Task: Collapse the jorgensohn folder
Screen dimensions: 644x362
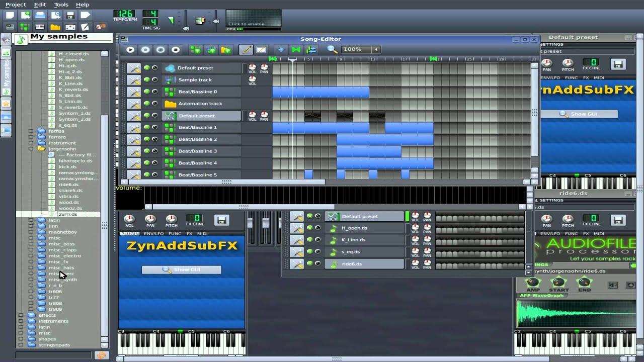Action: [x=31, y=149]
